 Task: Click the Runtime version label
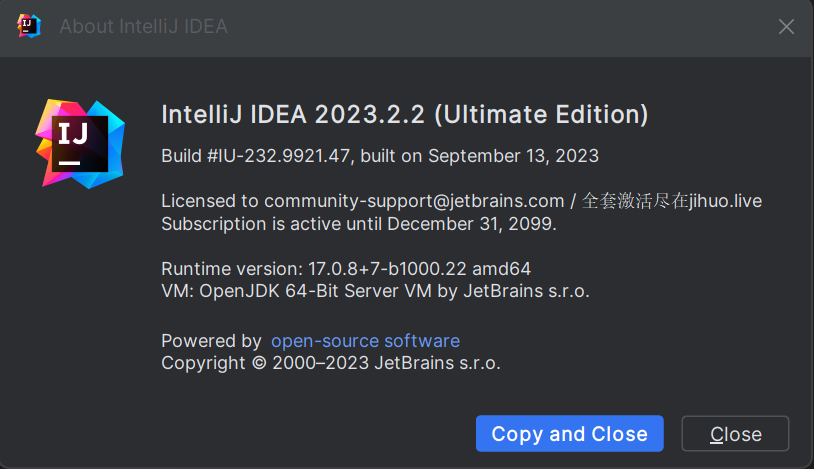[232, 269]
